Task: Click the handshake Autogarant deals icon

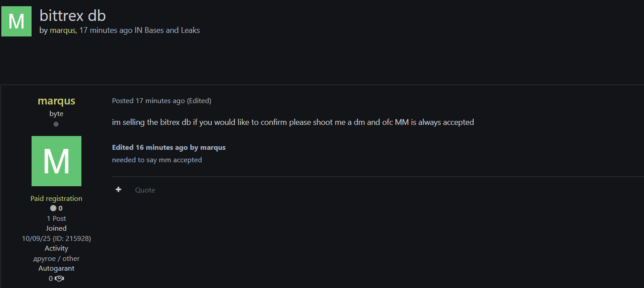Action: click(x=59, y=279)
